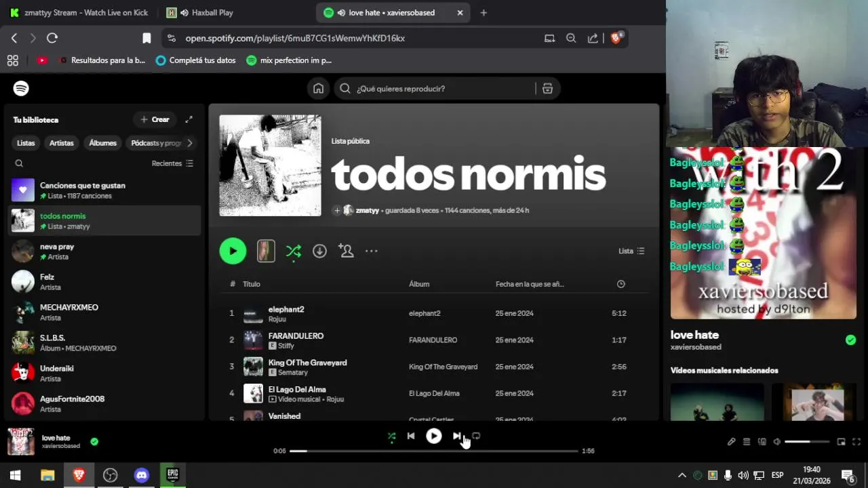Toggle shuffle in the player controls
Screen dimensions: 868x488
(x=391, y=436)
